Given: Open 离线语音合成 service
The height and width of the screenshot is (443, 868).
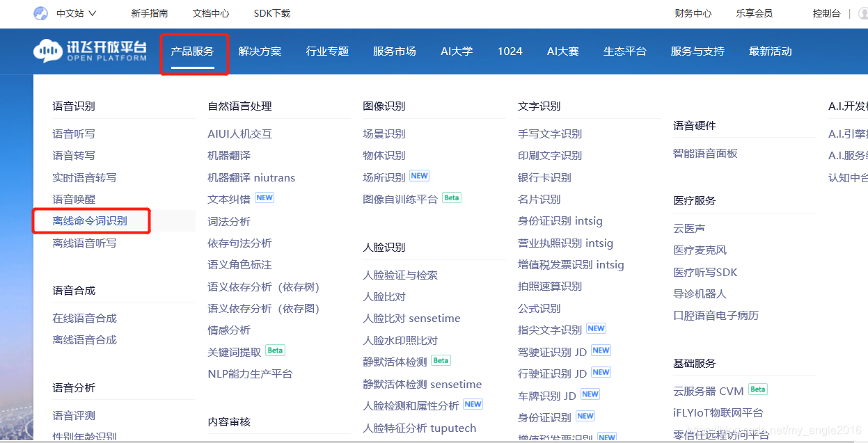Looking at the screenshot, I should point(84,339).
